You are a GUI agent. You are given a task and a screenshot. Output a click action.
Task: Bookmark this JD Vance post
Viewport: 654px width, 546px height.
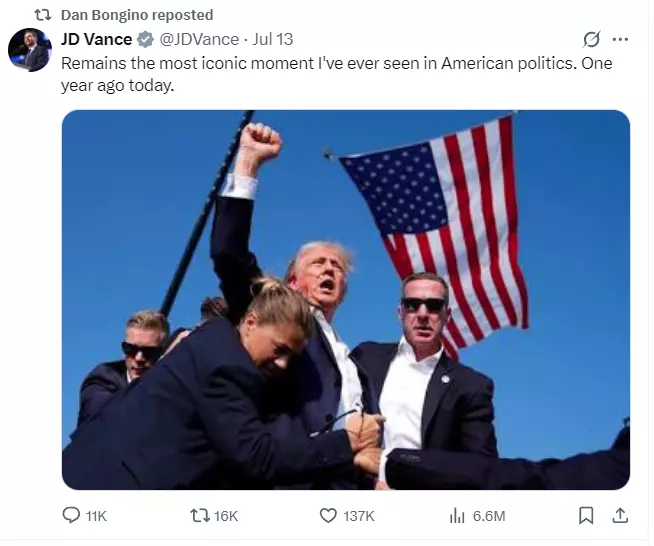tap(586, 516)
